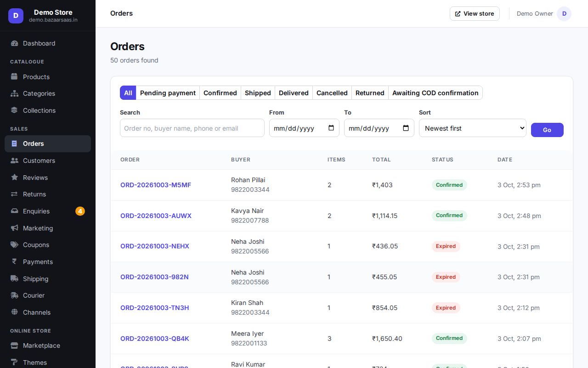This screenshot has width=588, height=368.
Task: Click the Returns arrows icon
Action: point(14,194)
